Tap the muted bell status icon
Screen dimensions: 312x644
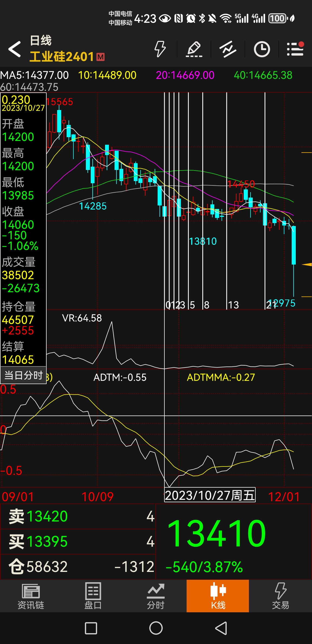[x=212, y=18]
